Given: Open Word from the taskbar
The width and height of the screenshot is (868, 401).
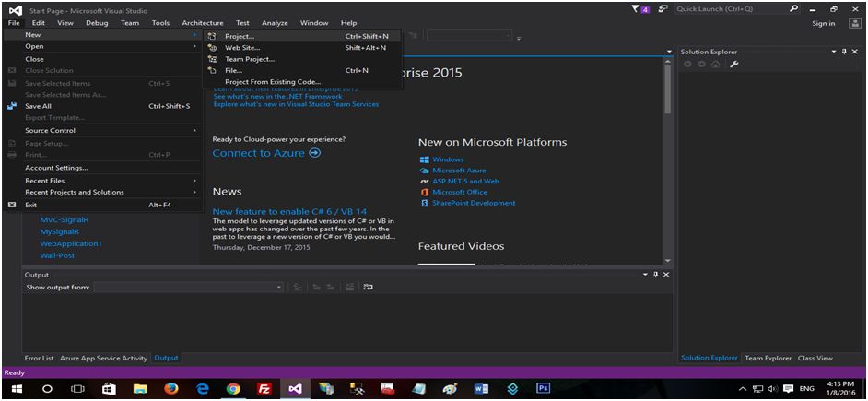Looking at the screenshot, I should pos(481,389).
